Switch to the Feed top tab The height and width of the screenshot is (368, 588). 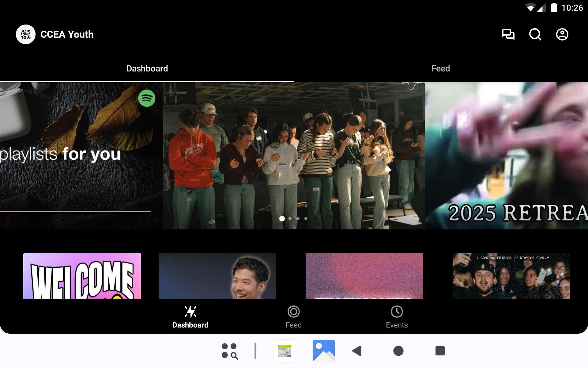pos(440,68)
